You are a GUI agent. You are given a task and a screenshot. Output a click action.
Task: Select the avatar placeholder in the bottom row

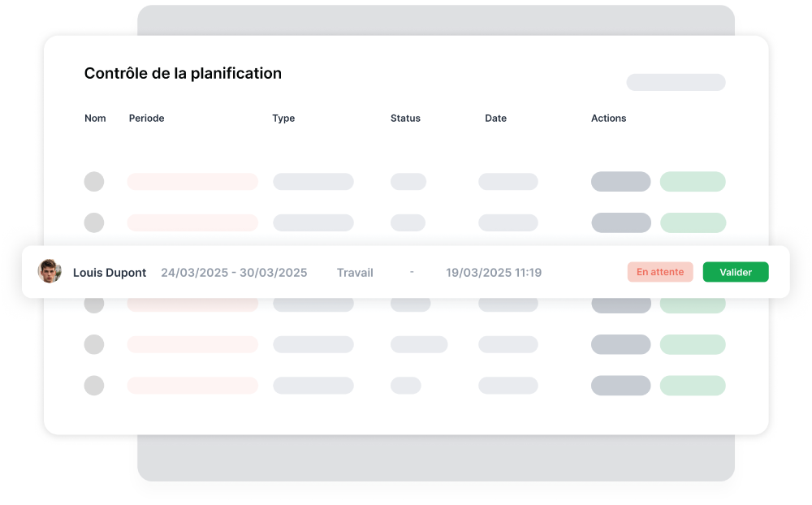tap(94, 386)
